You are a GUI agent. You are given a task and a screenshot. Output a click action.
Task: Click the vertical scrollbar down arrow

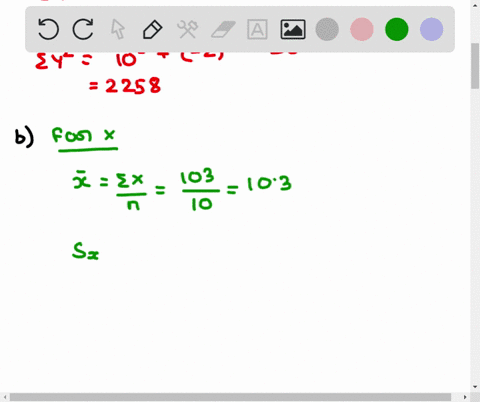tap(475, 387)
